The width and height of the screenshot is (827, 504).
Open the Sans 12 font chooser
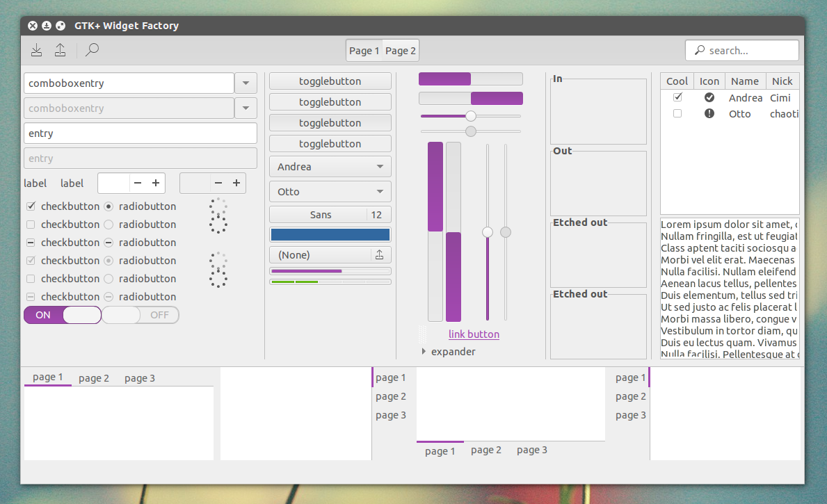click(330, 214)
